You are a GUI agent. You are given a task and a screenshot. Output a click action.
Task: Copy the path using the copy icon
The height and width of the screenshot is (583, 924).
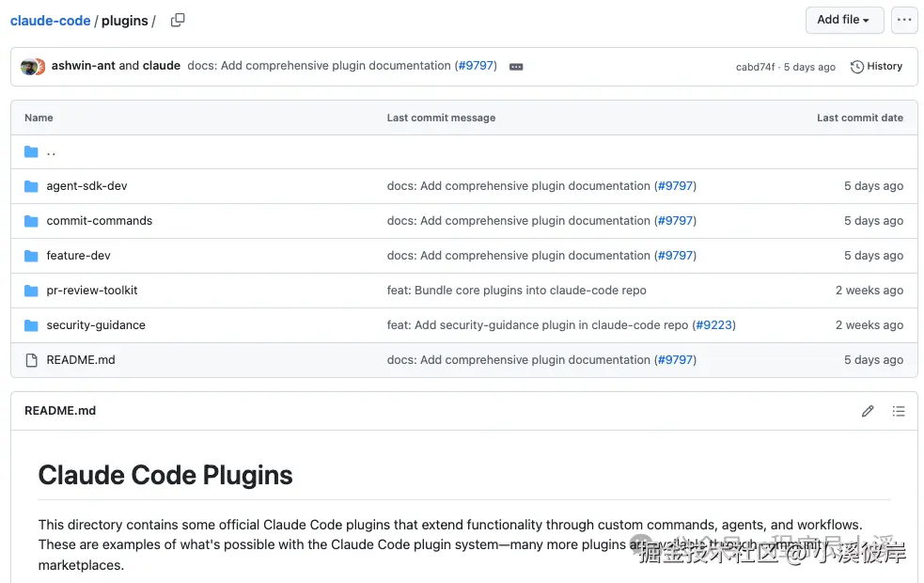[x=178, y=21]
